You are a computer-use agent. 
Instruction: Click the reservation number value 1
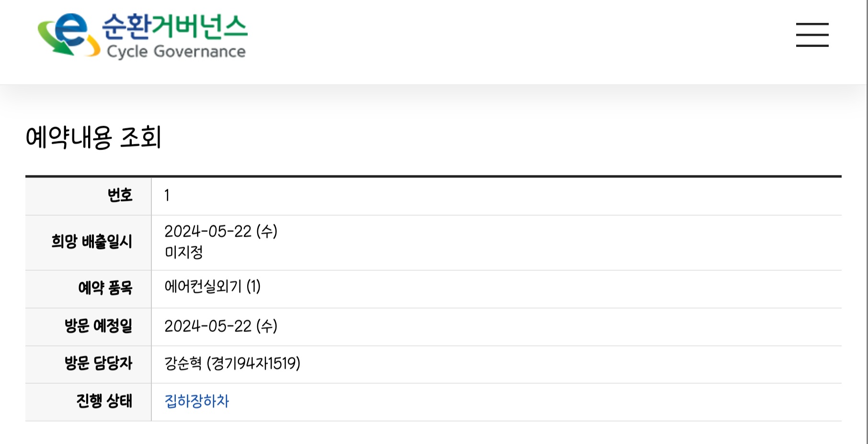point(167,195)
